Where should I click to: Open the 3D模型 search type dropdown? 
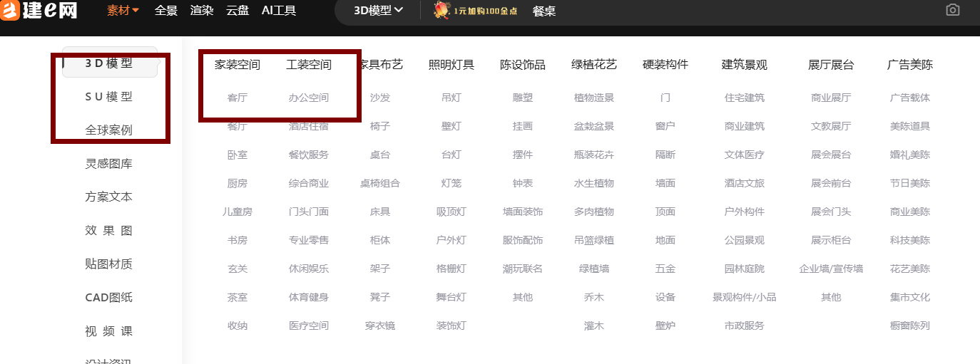coord(379,10)
